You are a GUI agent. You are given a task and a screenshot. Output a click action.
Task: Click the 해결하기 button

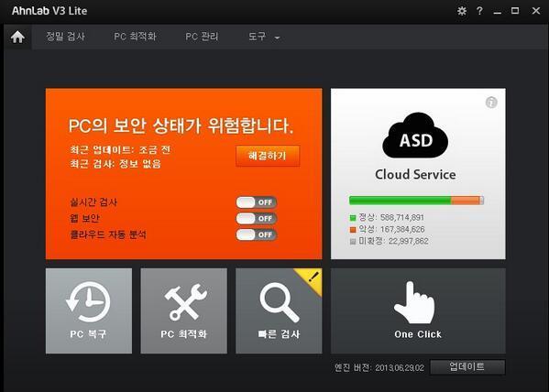point(268,156)
